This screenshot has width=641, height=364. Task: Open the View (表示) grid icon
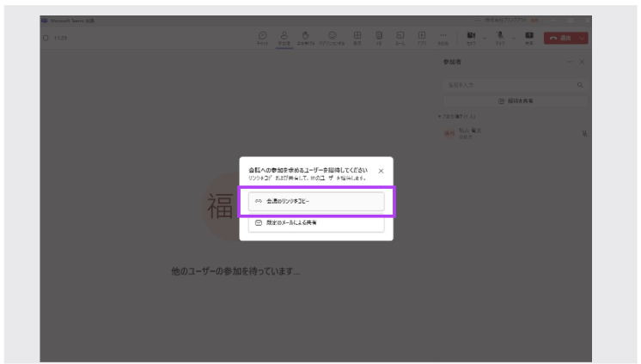click(x=357, y=38)
